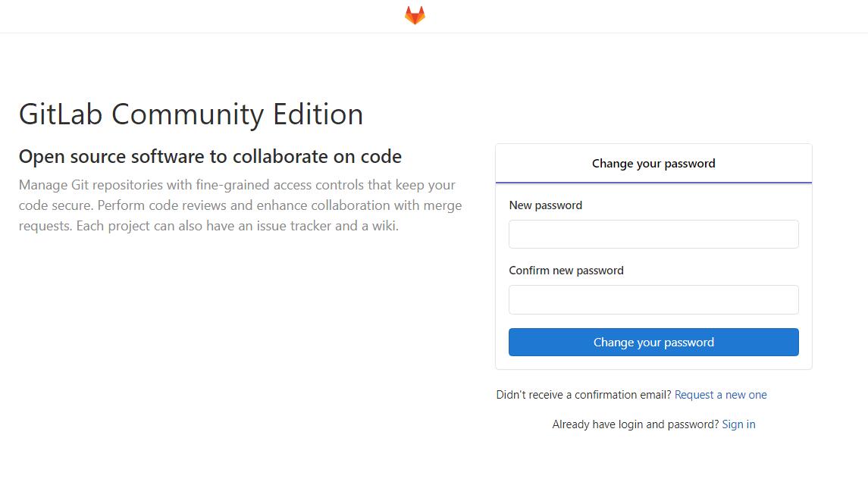
Task: Open the Request a new one link
Action: click(x=720, y=395)
